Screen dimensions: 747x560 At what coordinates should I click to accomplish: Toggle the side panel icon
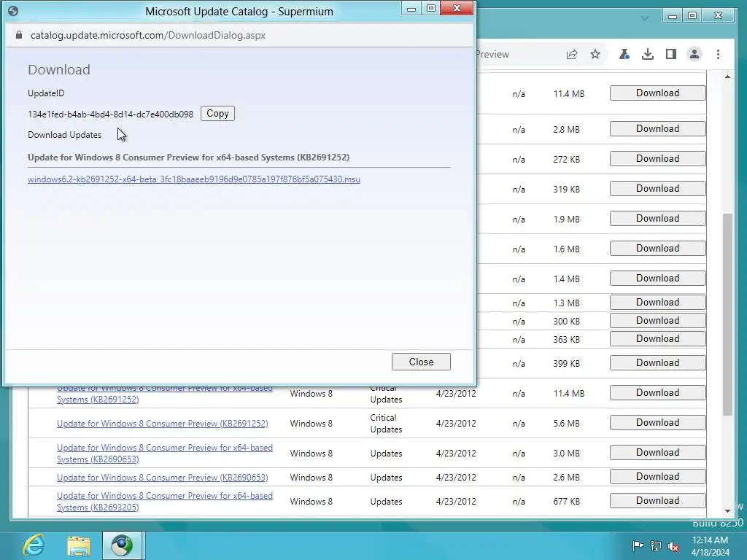click(x=671, y=54)
